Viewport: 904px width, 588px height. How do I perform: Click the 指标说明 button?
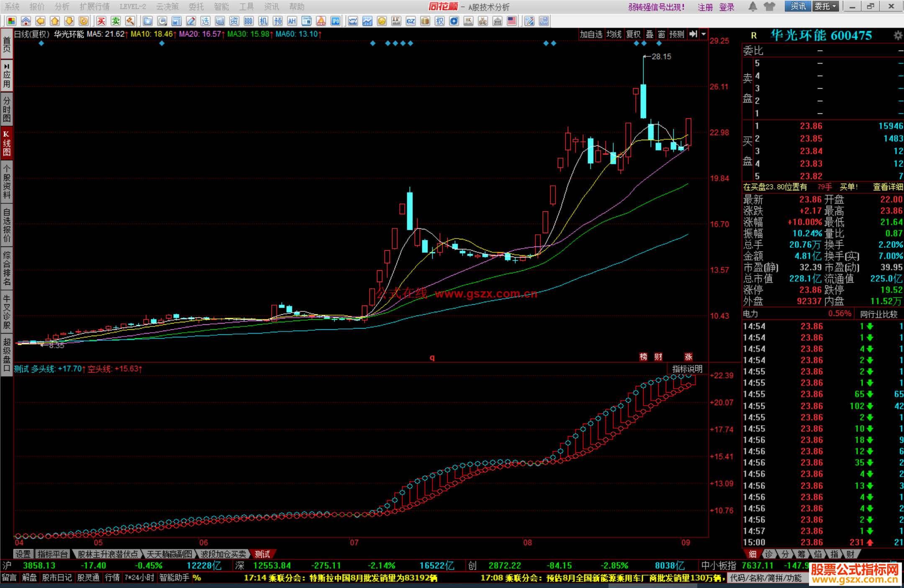[x=687, y=369]
